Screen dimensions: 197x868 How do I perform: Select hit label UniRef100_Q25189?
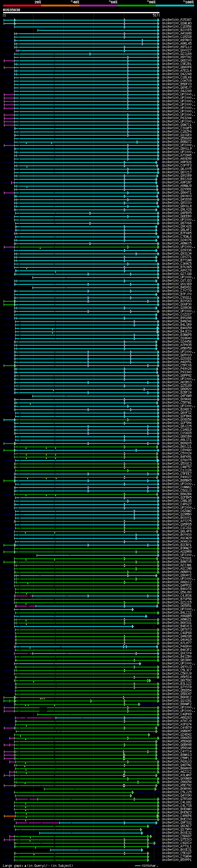177,386
